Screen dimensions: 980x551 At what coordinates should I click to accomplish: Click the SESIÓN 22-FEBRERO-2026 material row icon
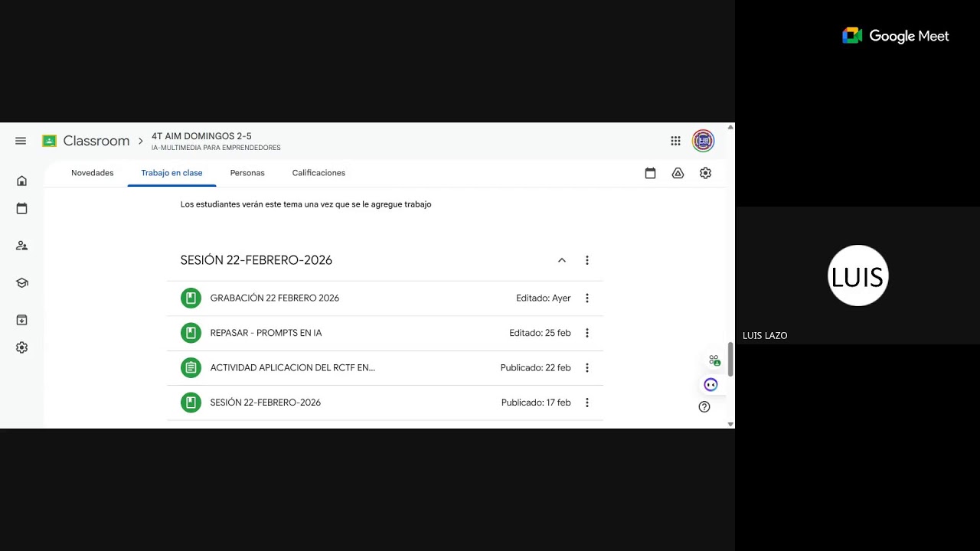click(191, 403)
